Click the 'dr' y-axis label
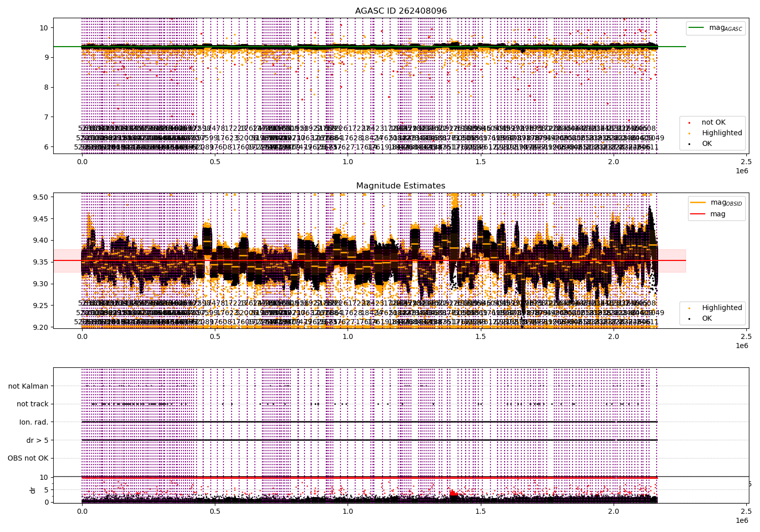Image resolution: width=760 pixels, height=532 pixels. point(33,490)
